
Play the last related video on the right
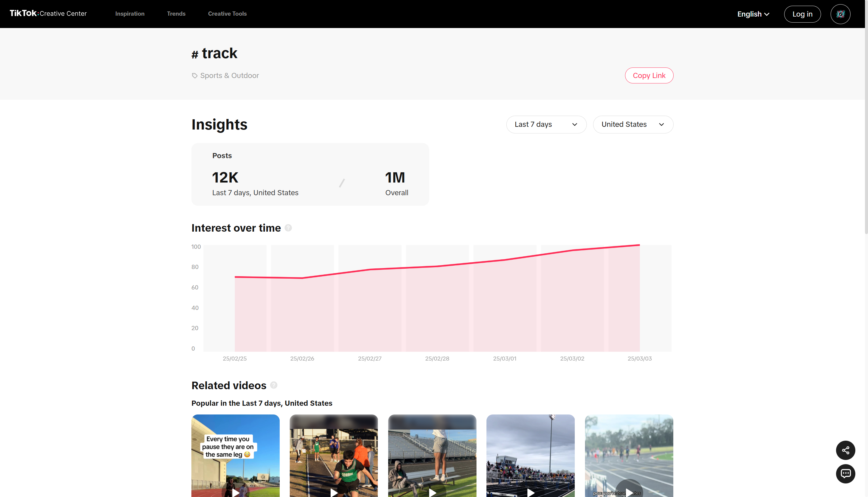coord(629,492)
